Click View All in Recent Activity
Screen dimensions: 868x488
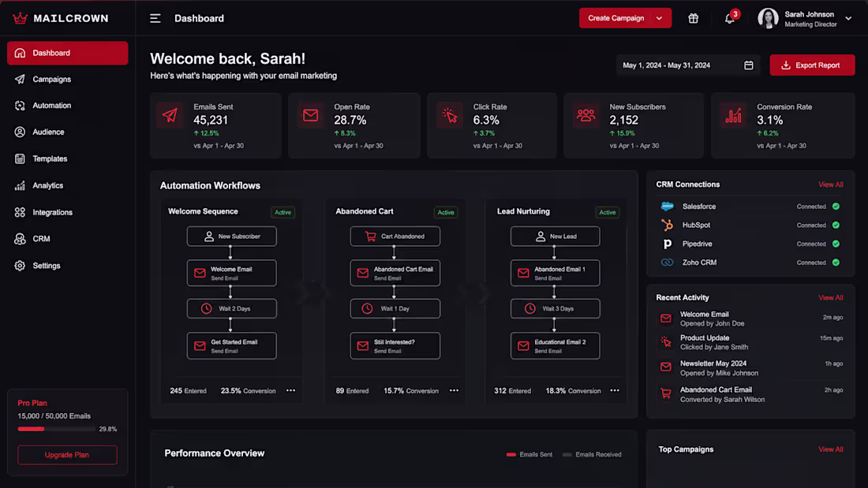click(830, 298)
